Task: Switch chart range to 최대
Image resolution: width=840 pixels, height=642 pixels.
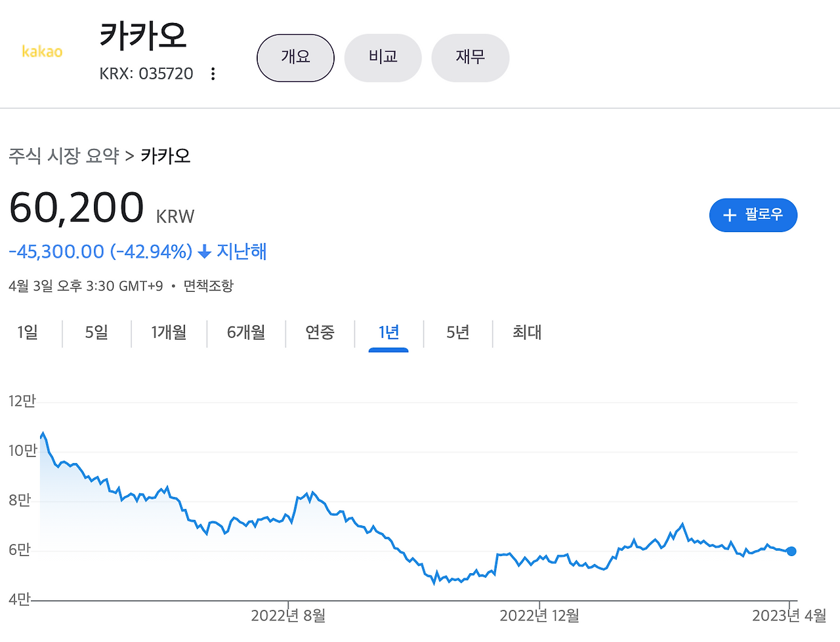Action: point(525,333)
